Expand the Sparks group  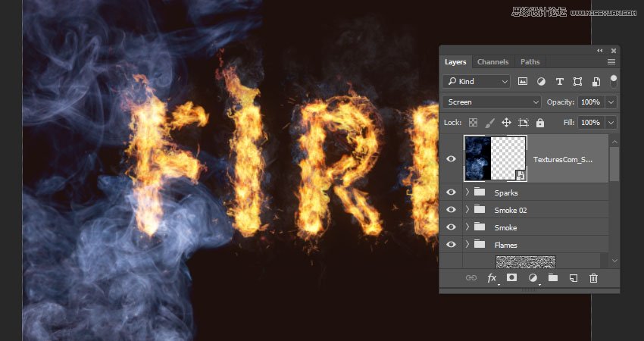click(x=467, y=192)
